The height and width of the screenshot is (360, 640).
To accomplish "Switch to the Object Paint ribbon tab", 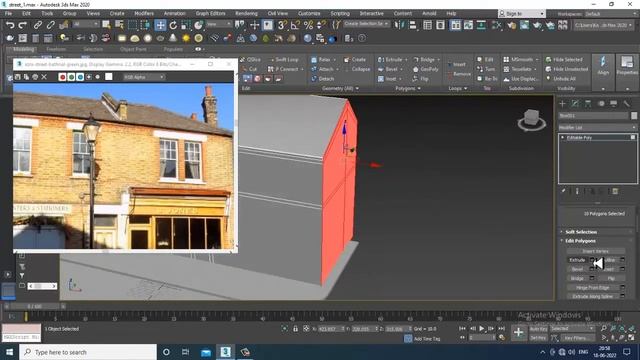I will (133, 49).
